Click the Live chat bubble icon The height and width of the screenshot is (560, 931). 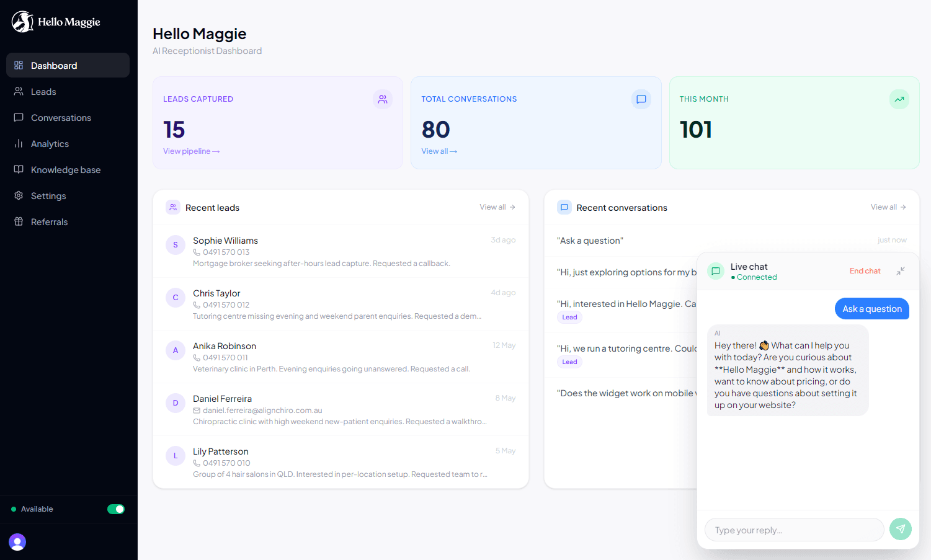click(x=716, y=271)
